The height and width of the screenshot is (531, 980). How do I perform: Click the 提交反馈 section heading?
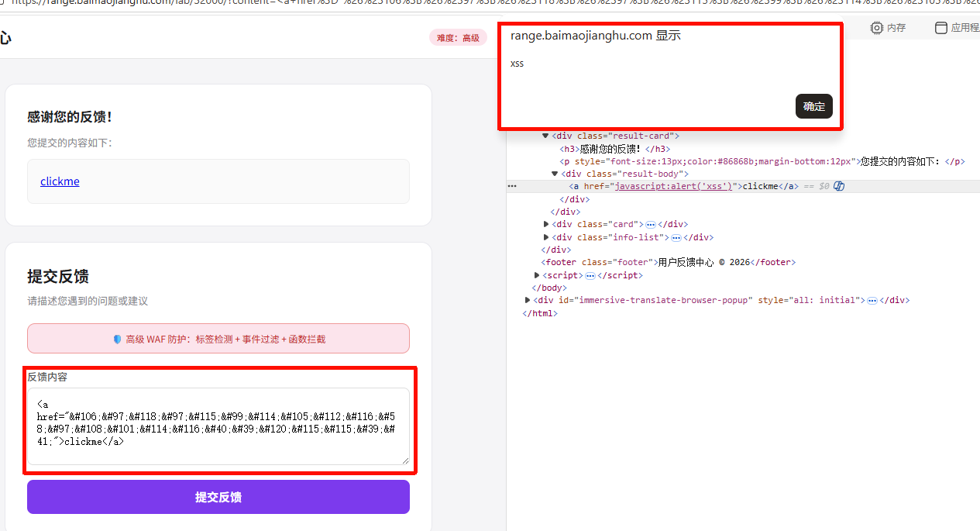tap(58, 276)
